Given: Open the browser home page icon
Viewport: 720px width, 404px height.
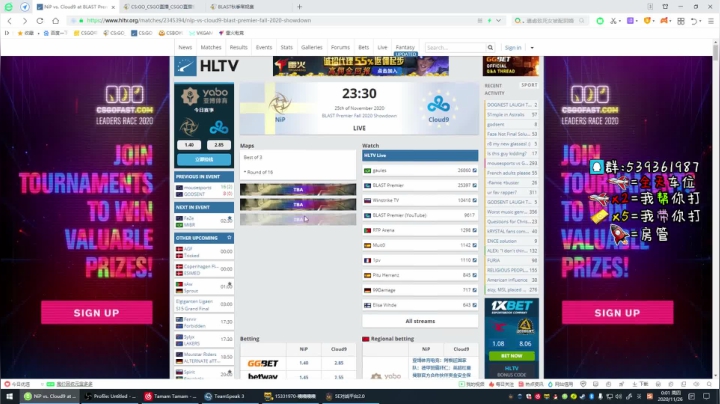Looking at the screenshot, I should click(x=56, y=21).
